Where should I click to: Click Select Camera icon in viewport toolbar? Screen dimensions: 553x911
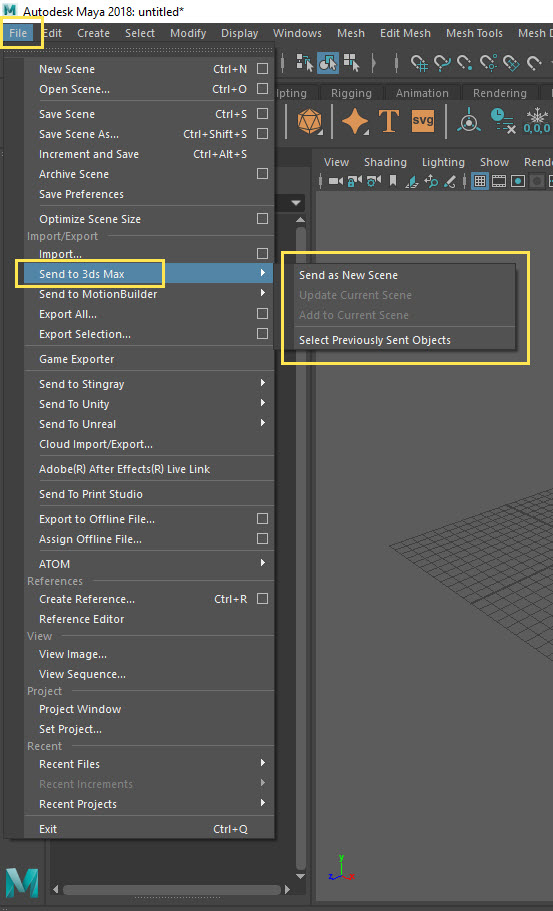coord(336,181)
